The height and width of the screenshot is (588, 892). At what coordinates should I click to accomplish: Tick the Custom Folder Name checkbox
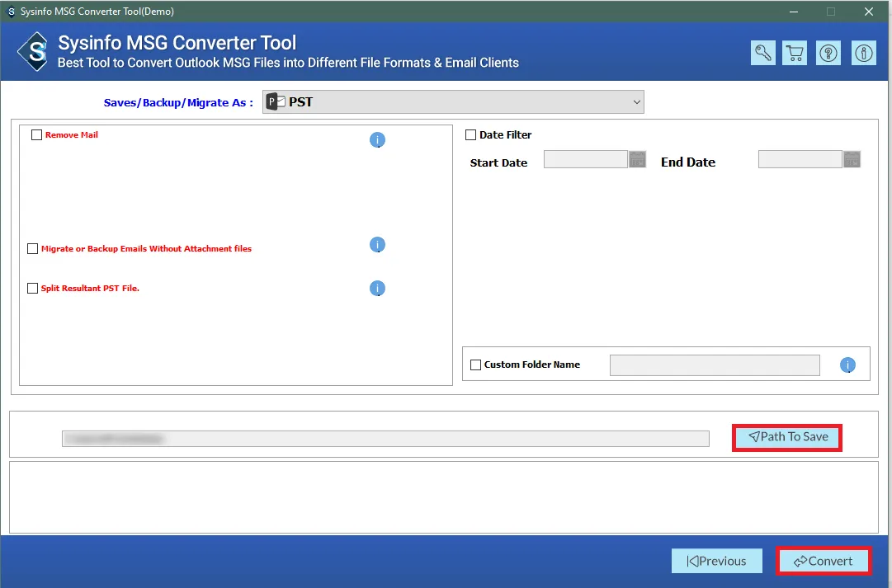coord(475,365)
